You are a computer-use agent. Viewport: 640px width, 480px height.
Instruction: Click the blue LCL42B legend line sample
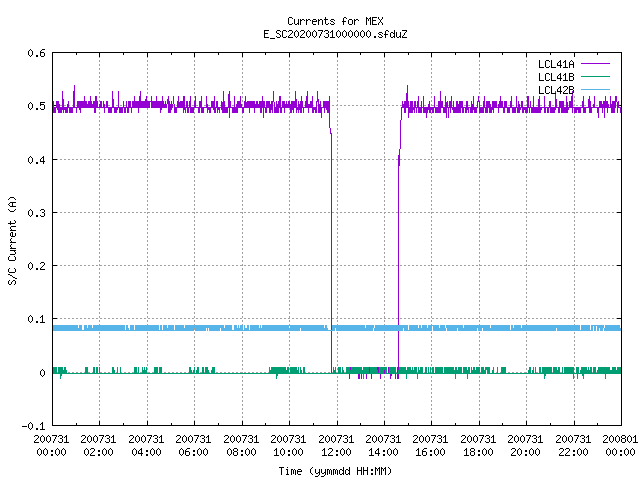(x=595, y=90)
